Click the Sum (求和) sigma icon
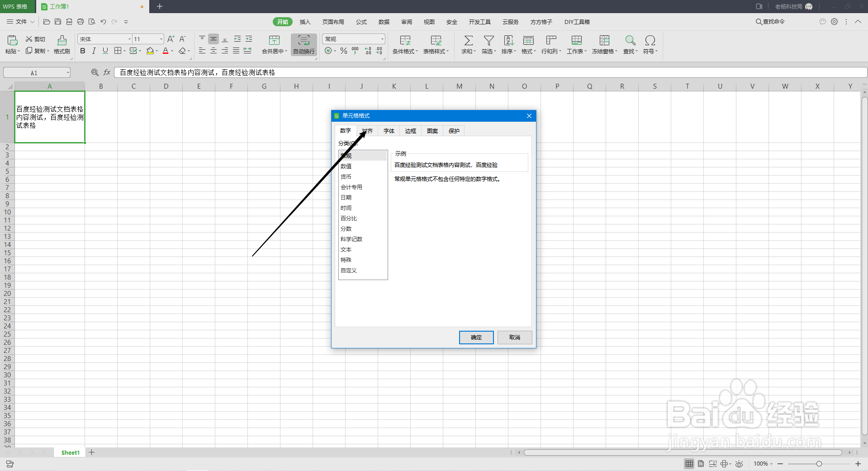 point(469,40)
